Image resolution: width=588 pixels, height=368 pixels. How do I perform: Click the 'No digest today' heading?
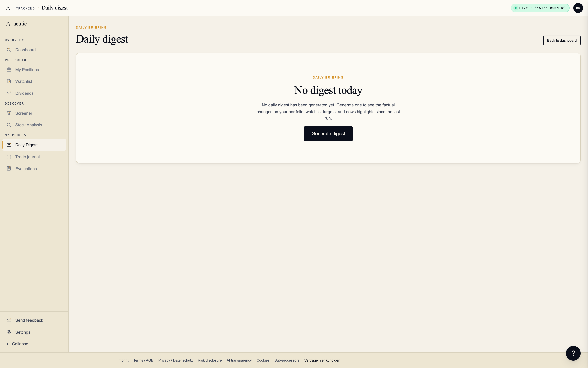point(328,90)
